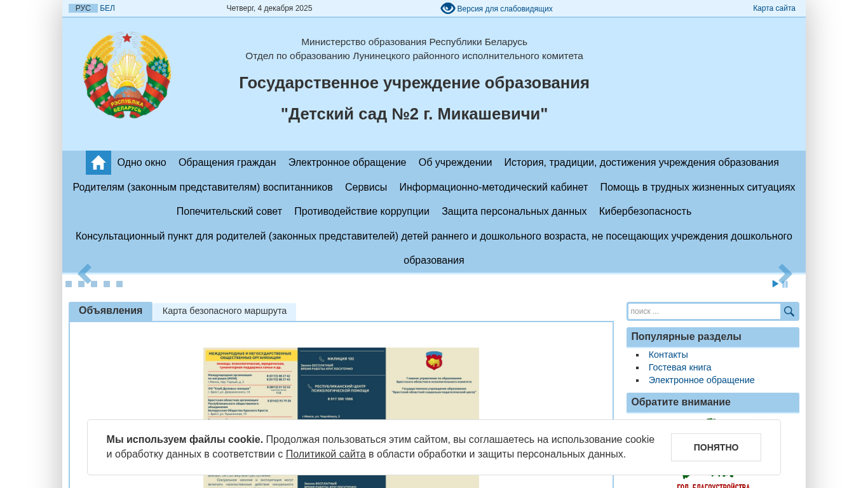Open Помощь в трудных жизненных ситуациях
The width and height of the screenshot is (868, 488).
coord(698,187)
